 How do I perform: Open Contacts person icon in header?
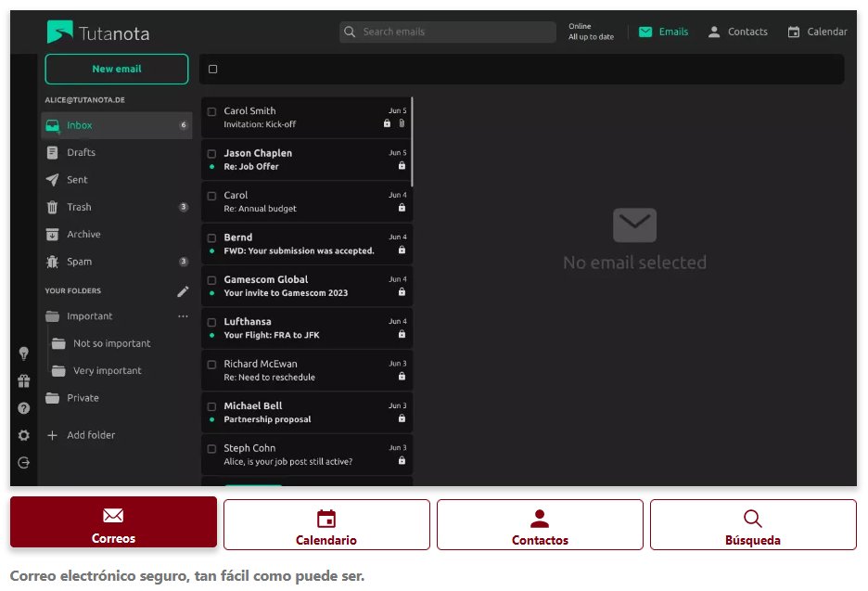tap(714, 32)
